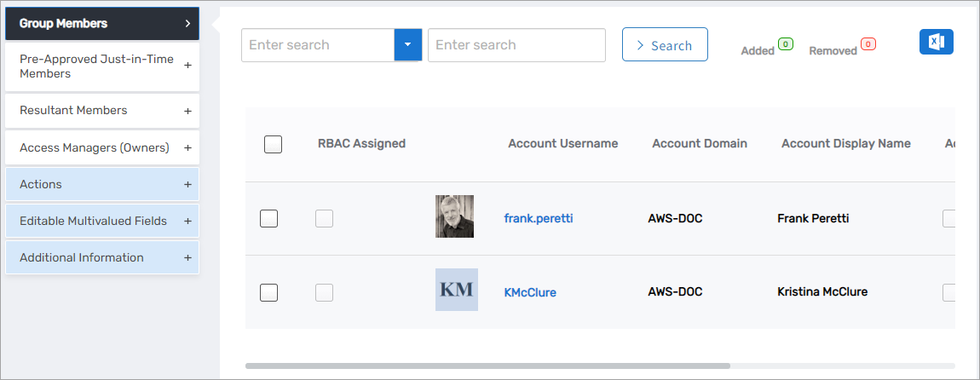Screen dimensions: 980x380
Task: Click Frank Peretti's profile photo
Action: pyautogui.click(x=454, y=216)
